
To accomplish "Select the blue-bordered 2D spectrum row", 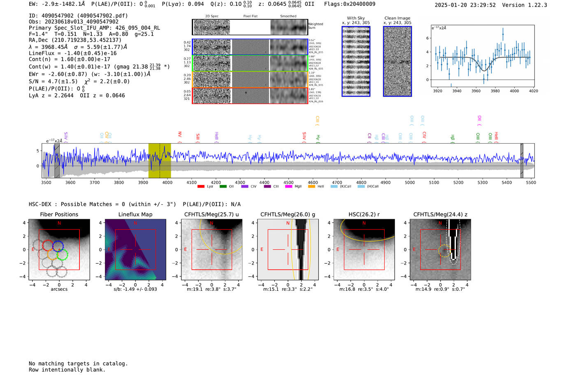I will click(250, 47).
